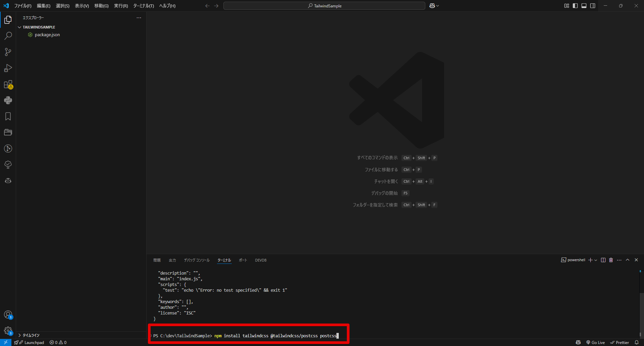Viewport: 644px width, 346px height.
Task: Open the Copilot dropdown in title bar
Action: click(434, 6)
